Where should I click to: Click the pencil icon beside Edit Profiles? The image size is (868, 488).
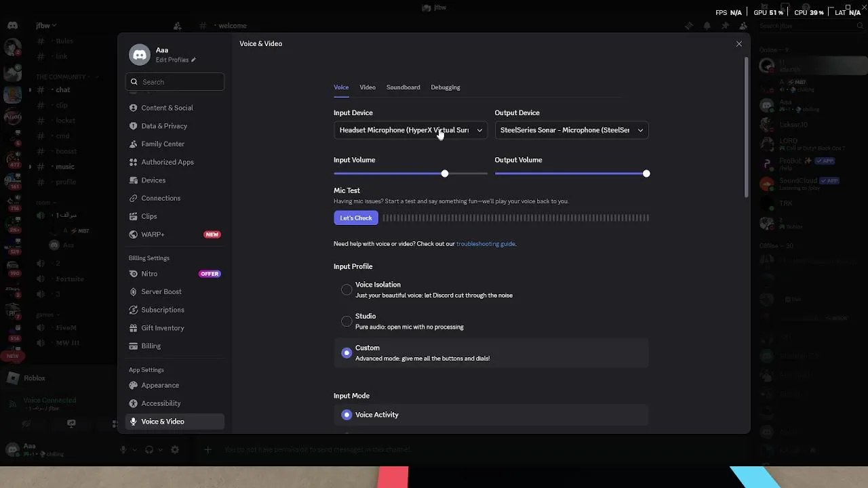[x=193, y=60]
